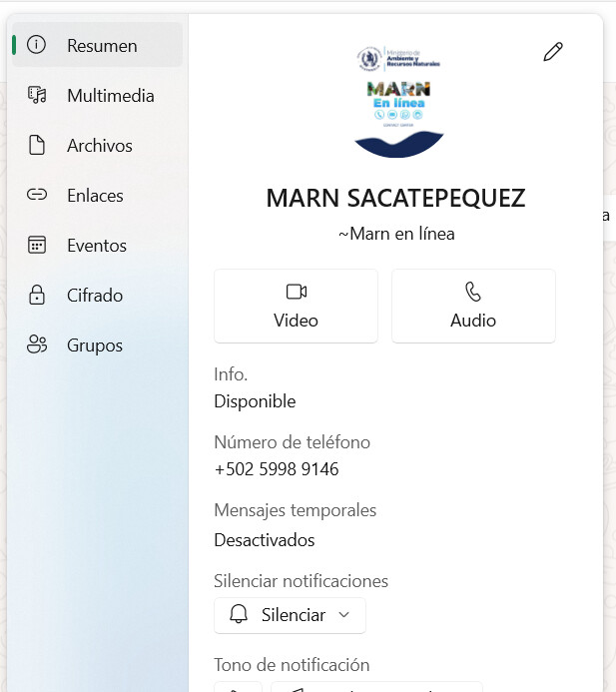This screenshot has height=692, width=616.
Task: Open the Eventos calendar icon
Action: 37,246
